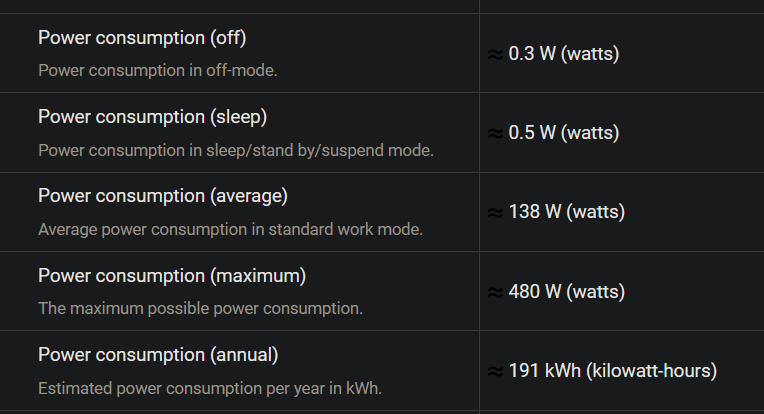764x414 pixels.
Task: Select the 191 kWh (kilowatt-hours) value
Action: (x=613, y=371)
